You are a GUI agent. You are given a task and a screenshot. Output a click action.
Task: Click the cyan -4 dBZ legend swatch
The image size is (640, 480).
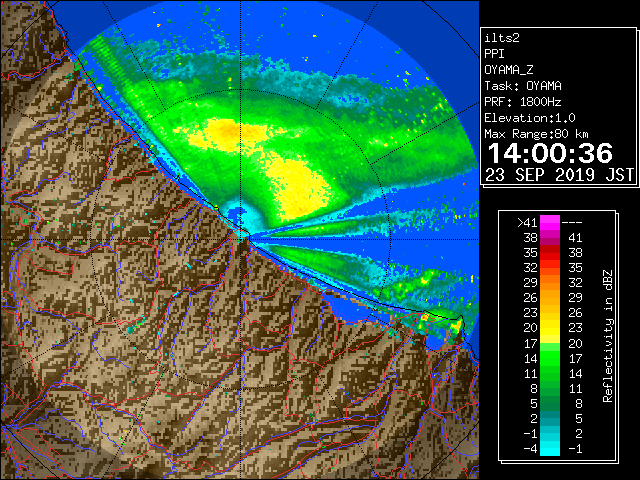tap(550, 448)
